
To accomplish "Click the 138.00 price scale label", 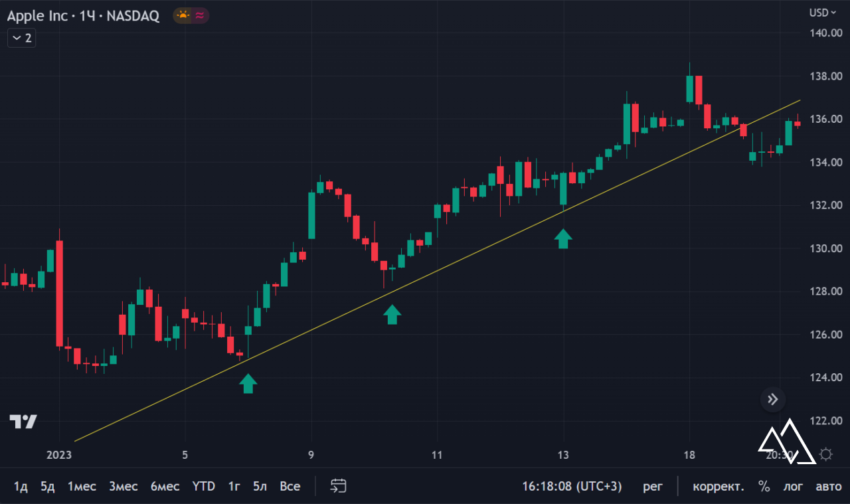I will coord(825,76).
